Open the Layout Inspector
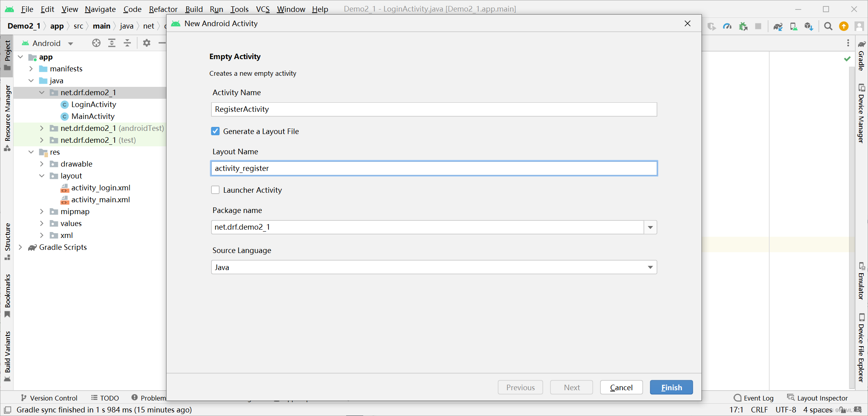Image resolution: width=868 pixels, height=416 pixels. coord(818,398)
